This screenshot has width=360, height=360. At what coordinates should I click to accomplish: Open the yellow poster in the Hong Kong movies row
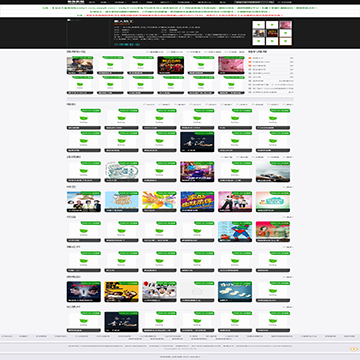tap(121, 292)
